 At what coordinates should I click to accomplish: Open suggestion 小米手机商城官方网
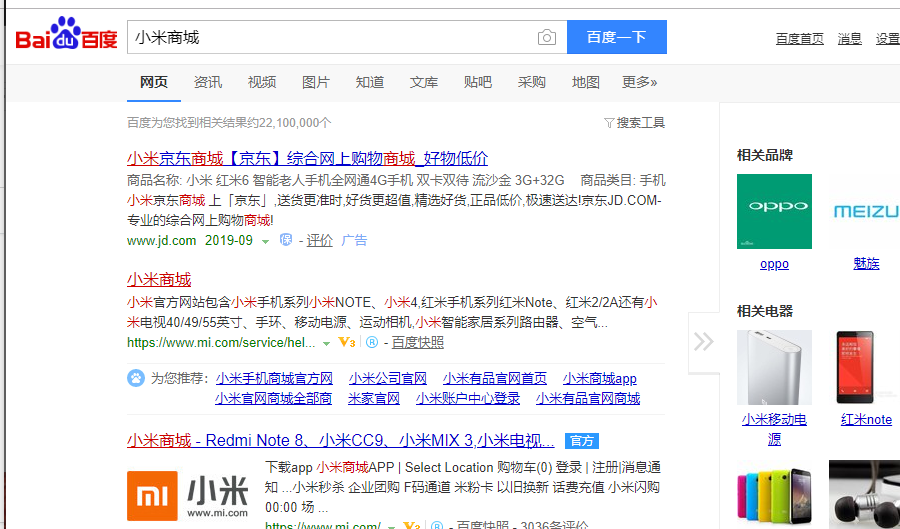click(x=274, y=379)
